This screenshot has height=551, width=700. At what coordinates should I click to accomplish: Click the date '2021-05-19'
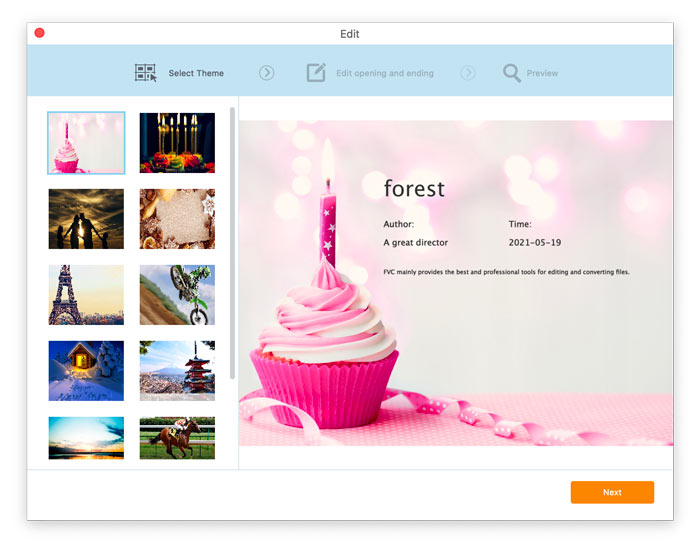point(535,242)
